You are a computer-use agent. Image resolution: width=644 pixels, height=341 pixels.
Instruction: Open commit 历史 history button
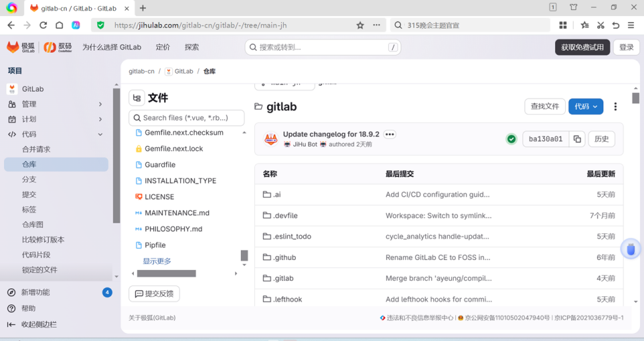tap(602, 139)
